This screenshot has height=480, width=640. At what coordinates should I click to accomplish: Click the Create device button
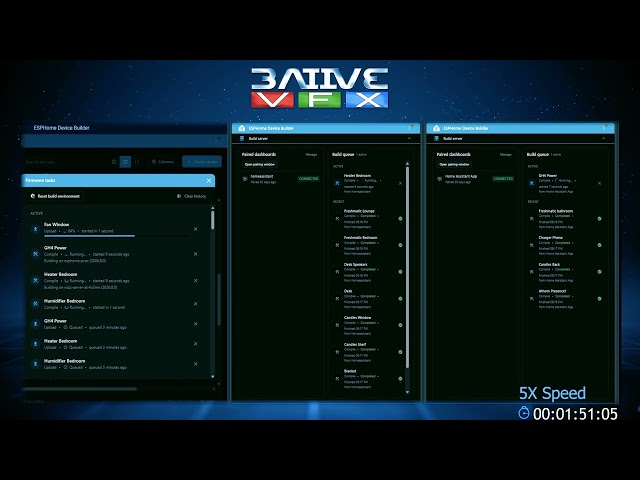202,162
